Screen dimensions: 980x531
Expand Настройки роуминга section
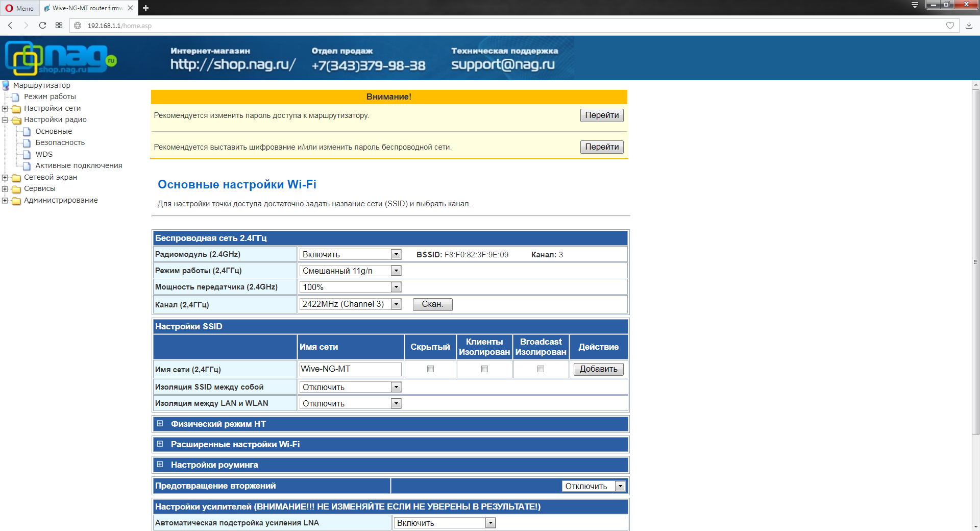point(160,465)
